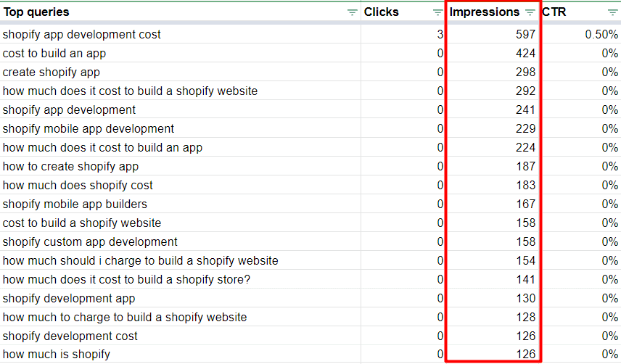Open filter icon in Top queries header
Image resolution: width=621 pixels, height=364 pixels.
(352, 12)
